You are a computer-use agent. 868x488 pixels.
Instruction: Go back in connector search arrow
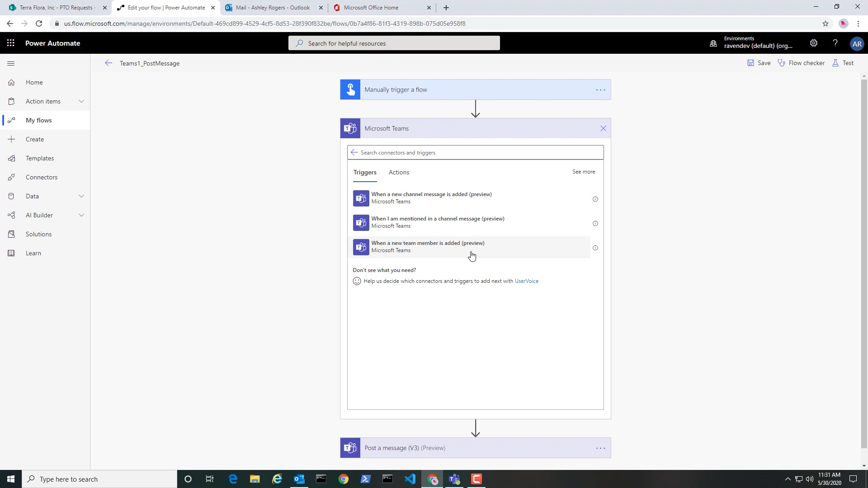point(354,153)
